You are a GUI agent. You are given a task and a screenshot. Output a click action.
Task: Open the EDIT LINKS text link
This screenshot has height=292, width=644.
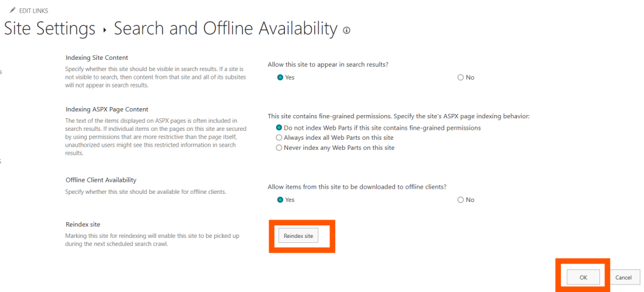pyautogui.click(x=34, y=11)
